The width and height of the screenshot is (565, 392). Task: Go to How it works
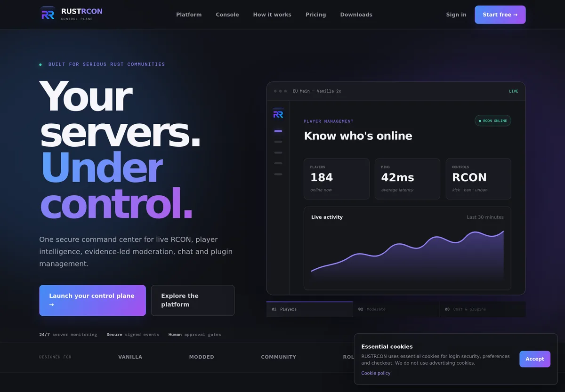(x=272, y=15)
